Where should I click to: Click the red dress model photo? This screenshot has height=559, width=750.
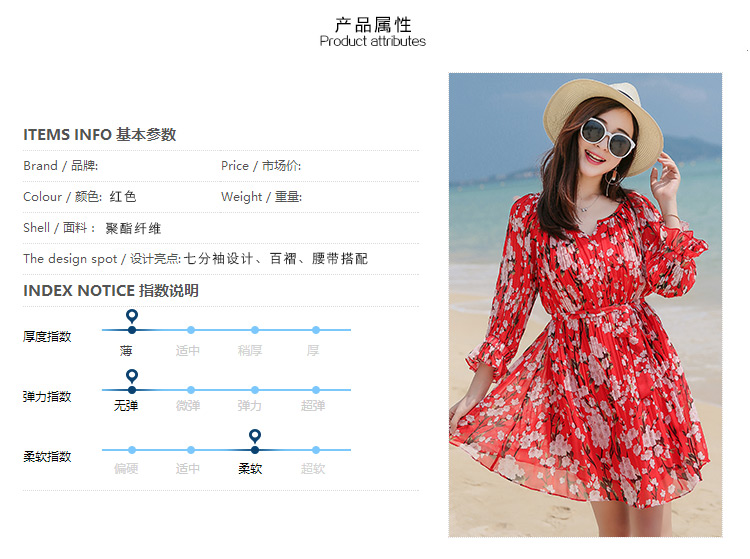click(x=585, y=305)
